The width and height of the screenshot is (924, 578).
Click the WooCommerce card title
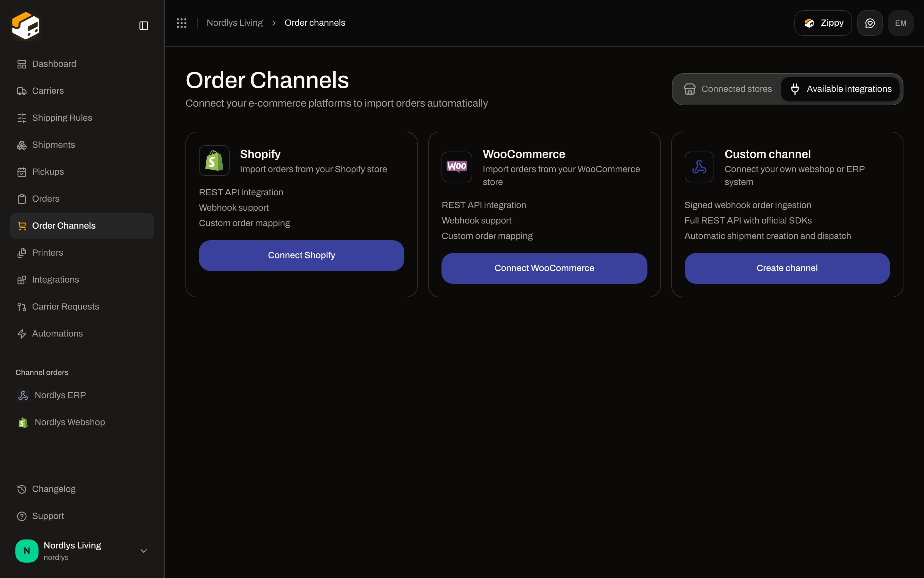point(524,154)
